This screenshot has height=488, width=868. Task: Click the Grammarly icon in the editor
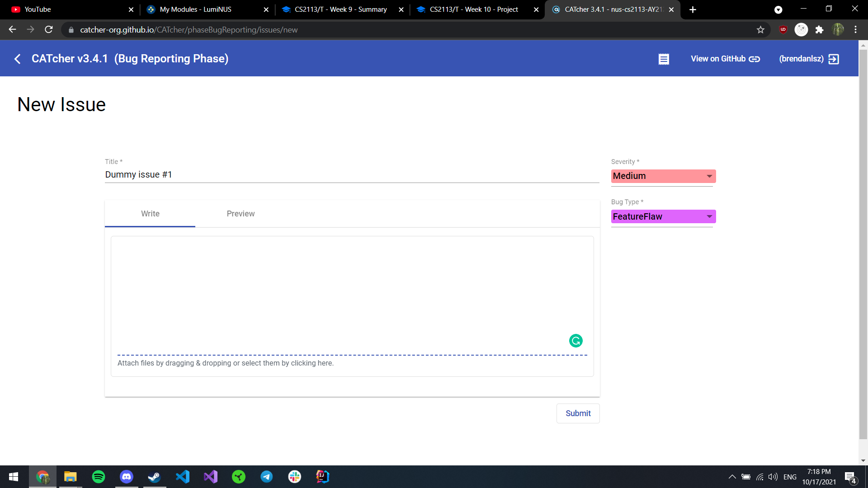[x=576, y=341]
